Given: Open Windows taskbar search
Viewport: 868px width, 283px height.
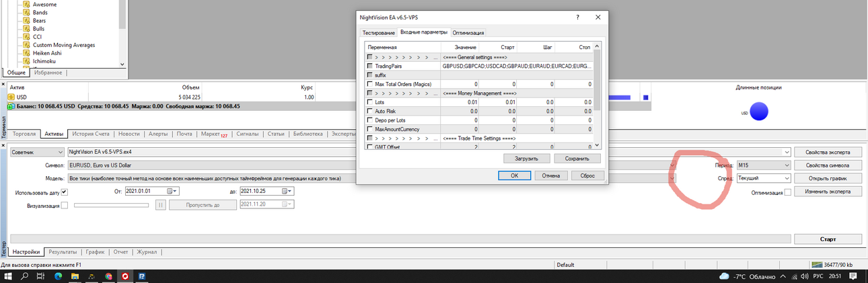Looking at the screenshot, I should click(25, 276).
